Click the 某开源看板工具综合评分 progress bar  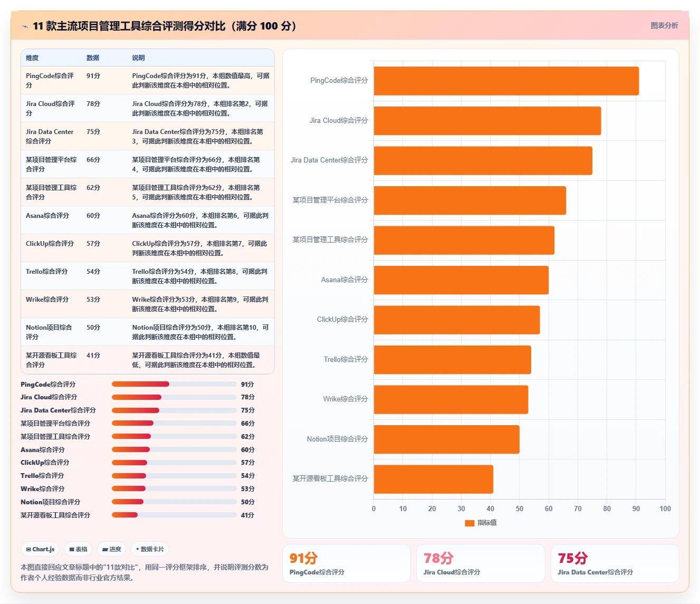[x=174, y=515]
